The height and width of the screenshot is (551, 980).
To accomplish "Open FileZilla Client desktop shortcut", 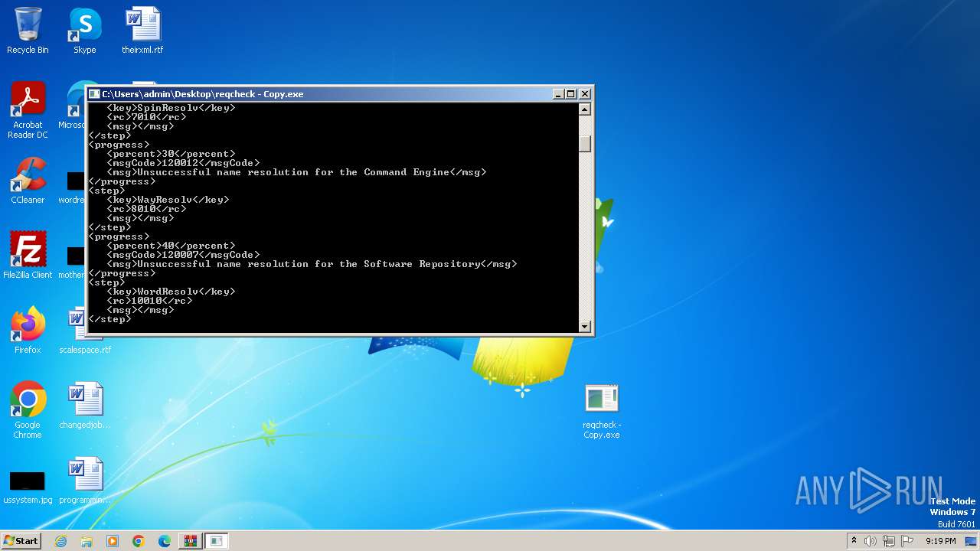I will pos(28,256).
